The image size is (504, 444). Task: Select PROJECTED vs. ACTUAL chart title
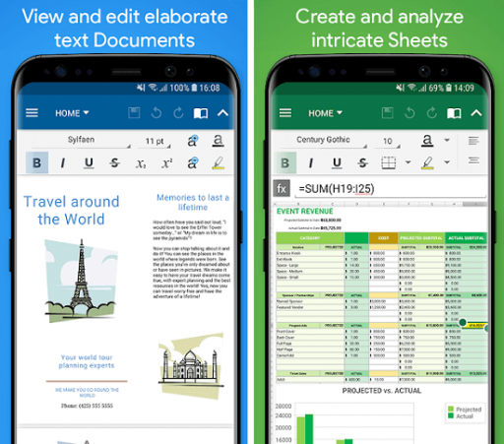pyautogui.click(x=382, y=391)
